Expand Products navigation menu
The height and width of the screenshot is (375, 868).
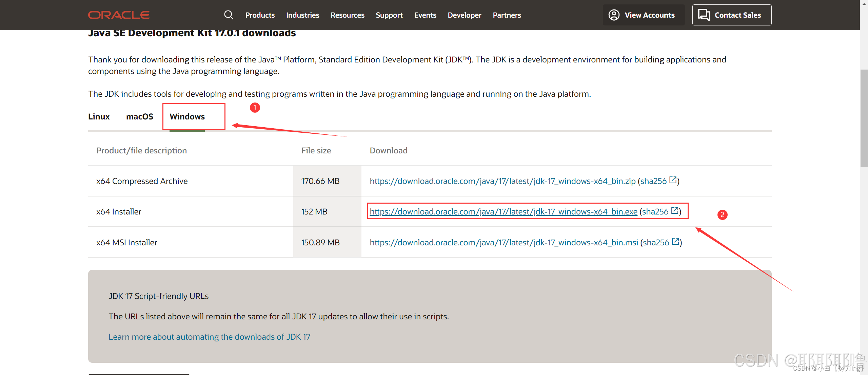(260, 15)
